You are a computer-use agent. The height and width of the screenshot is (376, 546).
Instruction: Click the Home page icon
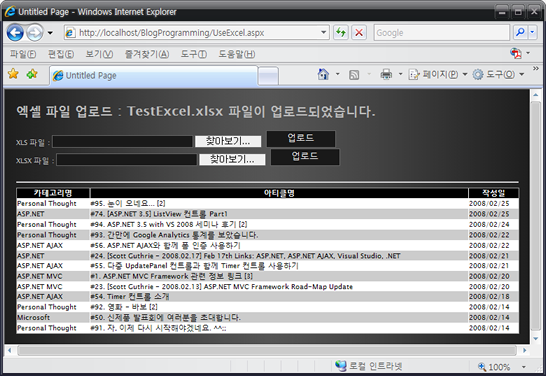pos(323,74)
